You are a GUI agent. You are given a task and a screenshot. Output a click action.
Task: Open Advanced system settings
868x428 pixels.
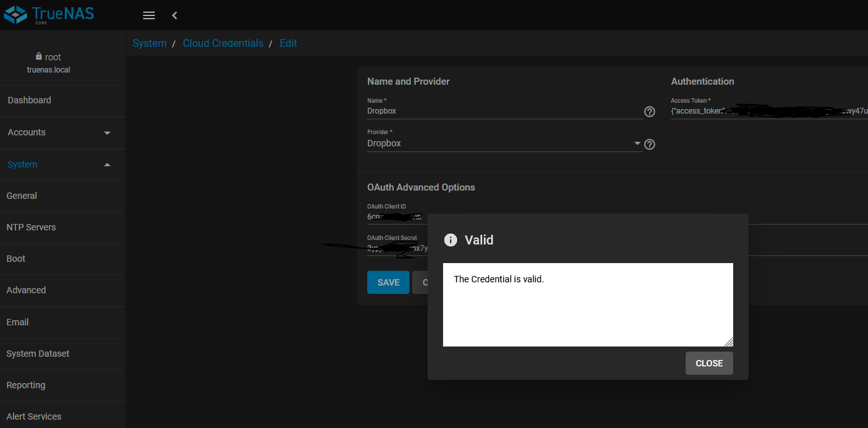click(62, 291)
